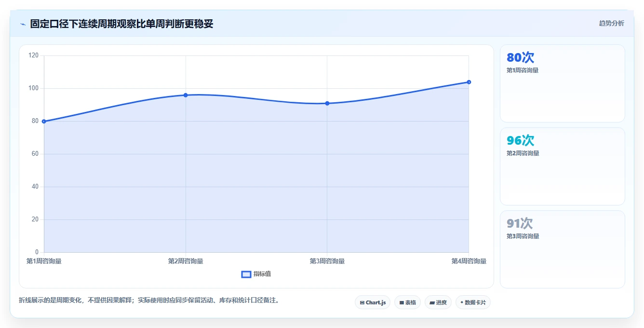Click the 第1周咨询量 caption under 80次

(x=523, y=70)
